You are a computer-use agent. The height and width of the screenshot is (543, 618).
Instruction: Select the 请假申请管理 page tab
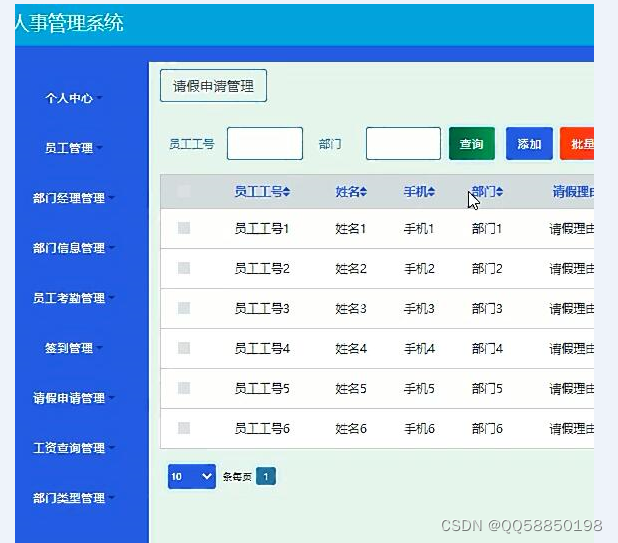coord(213,86)
